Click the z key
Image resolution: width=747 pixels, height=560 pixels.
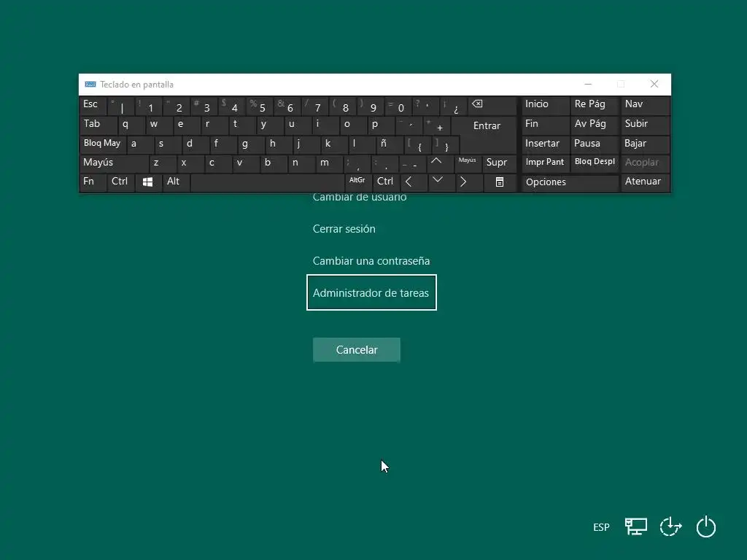click(x=163, y=163)
